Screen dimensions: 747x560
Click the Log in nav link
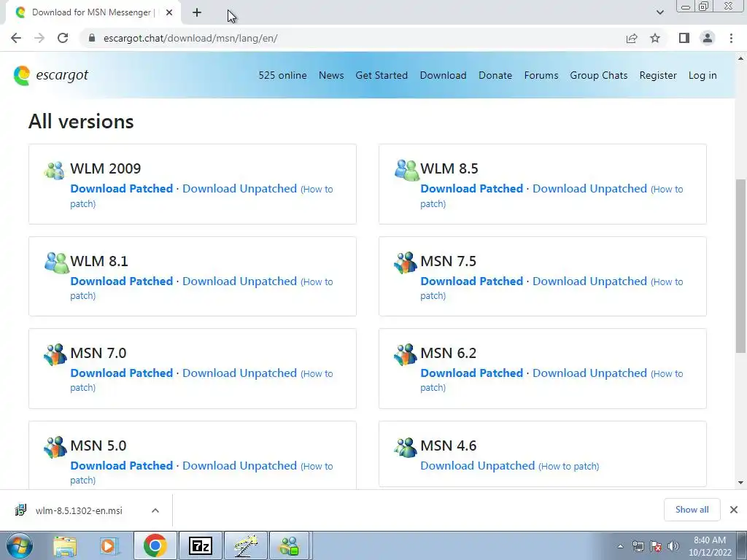(703, 75)
